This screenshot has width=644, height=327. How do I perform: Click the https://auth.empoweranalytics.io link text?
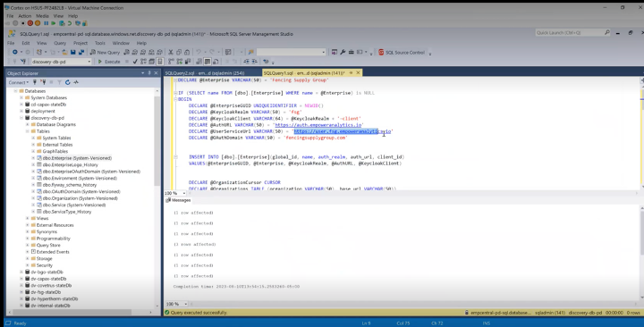click(318, 125)
